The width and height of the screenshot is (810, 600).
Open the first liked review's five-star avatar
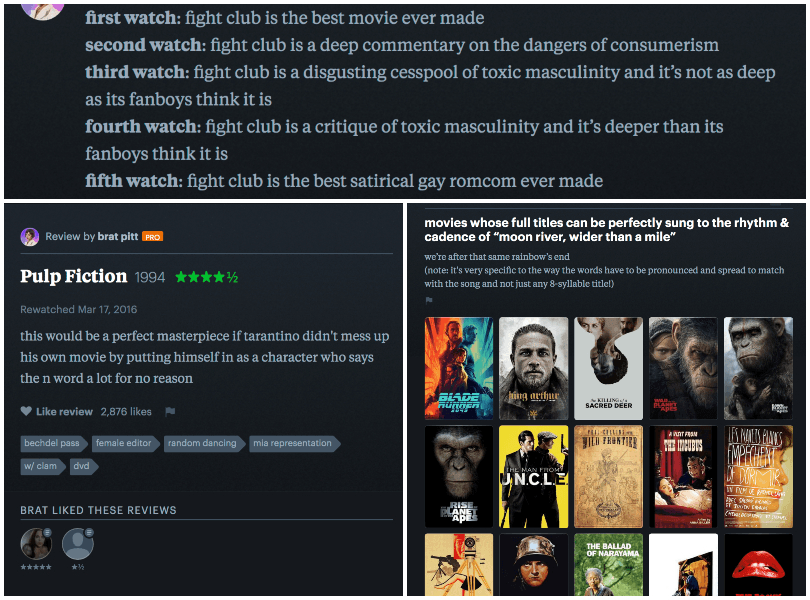click(36, 544)
